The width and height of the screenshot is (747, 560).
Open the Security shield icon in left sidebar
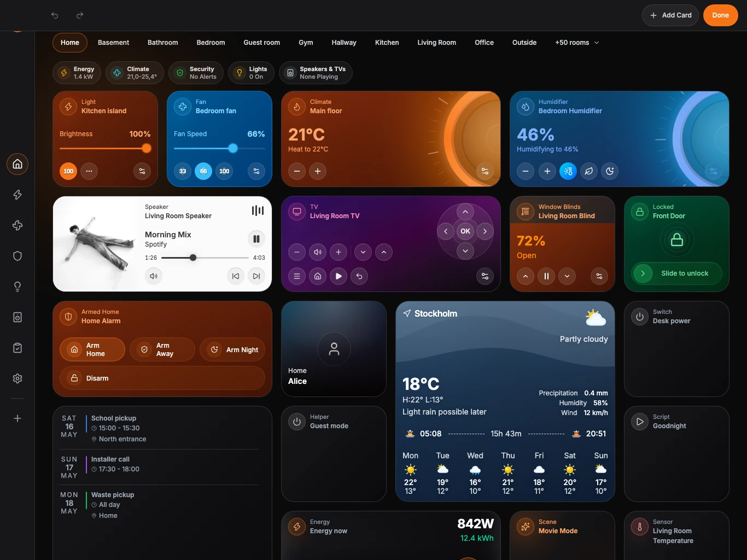17,256
